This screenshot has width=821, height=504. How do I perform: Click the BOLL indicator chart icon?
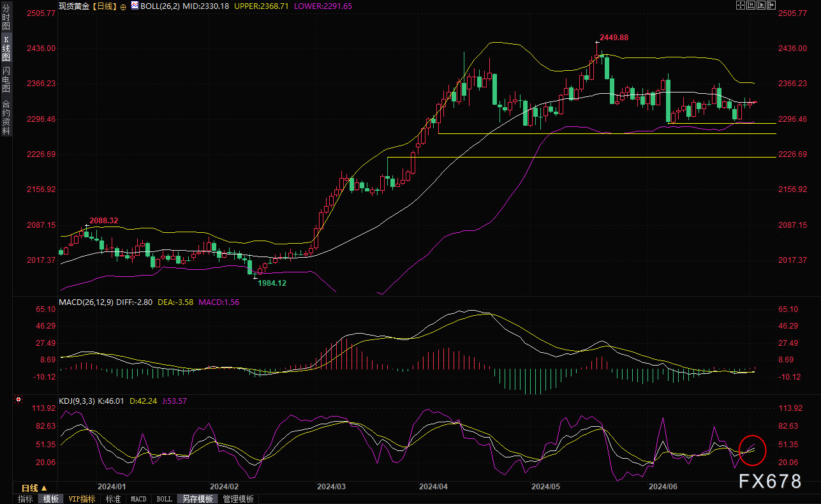coord(135,6)
